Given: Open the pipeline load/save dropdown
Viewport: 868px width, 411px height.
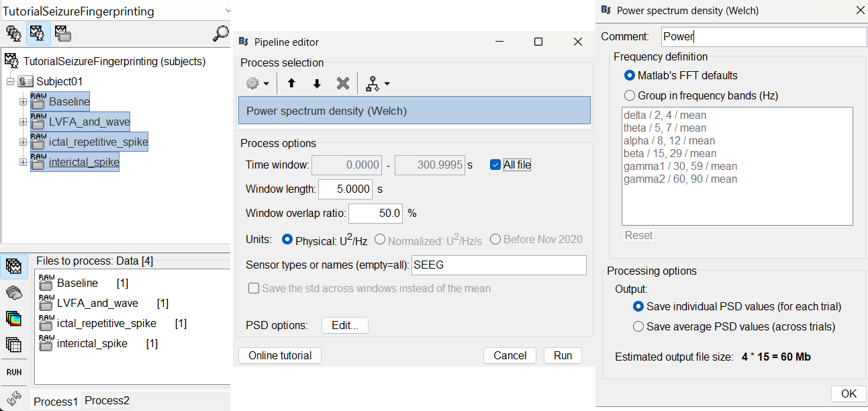Looking at the screenshot, I should [x=377, y=84].
